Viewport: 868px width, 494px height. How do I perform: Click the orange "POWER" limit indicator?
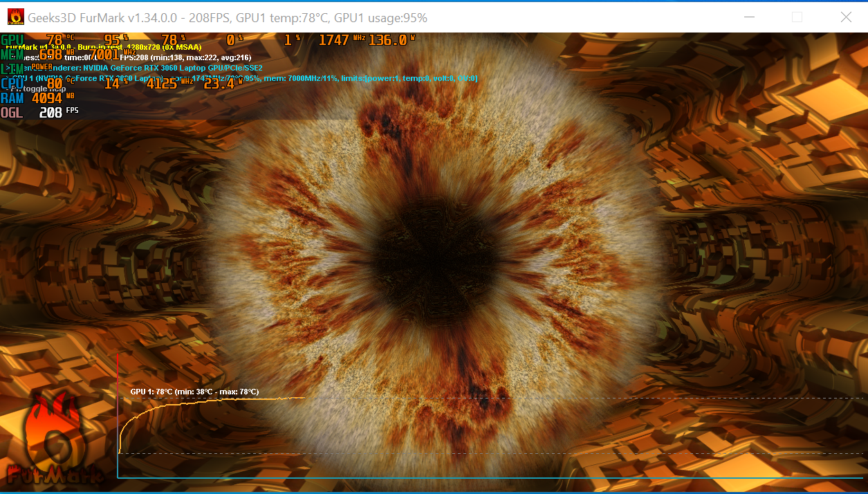click(x=41, y=67)
